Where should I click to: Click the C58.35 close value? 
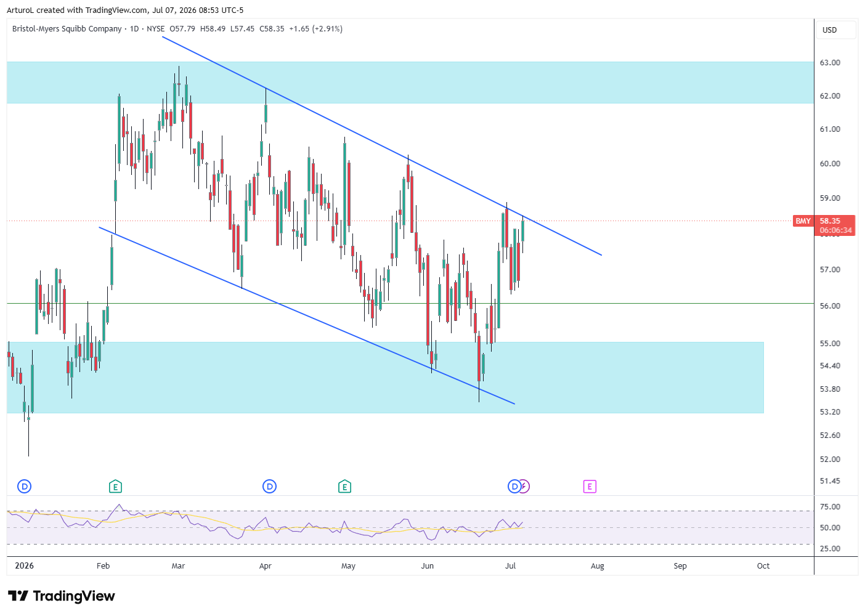tap(272, 28)
